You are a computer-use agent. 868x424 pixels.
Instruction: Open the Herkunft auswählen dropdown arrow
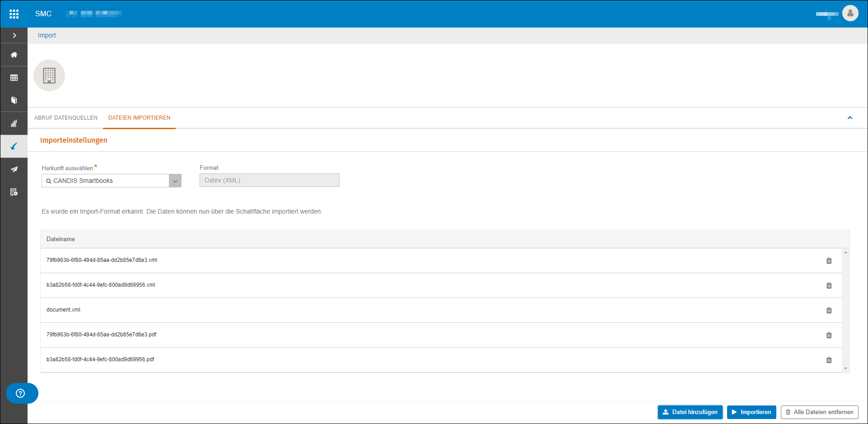point(175,181)
